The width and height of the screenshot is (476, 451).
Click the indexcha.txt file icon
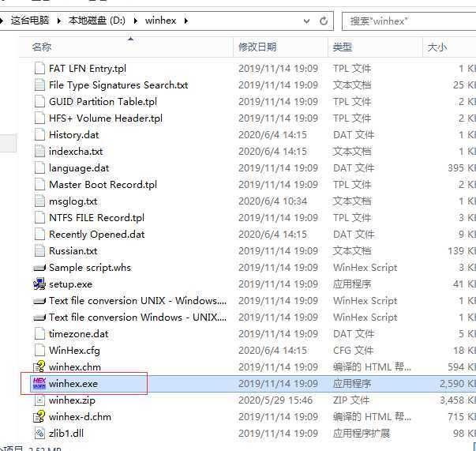39,151
